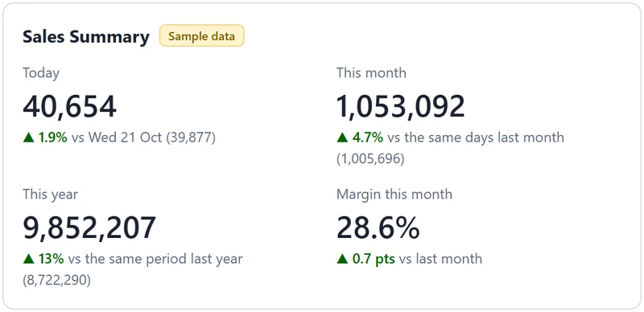The height and width of the screenshot is (312, 644).
Task: Click the 1.9% change figure
Action: (52, 138)
